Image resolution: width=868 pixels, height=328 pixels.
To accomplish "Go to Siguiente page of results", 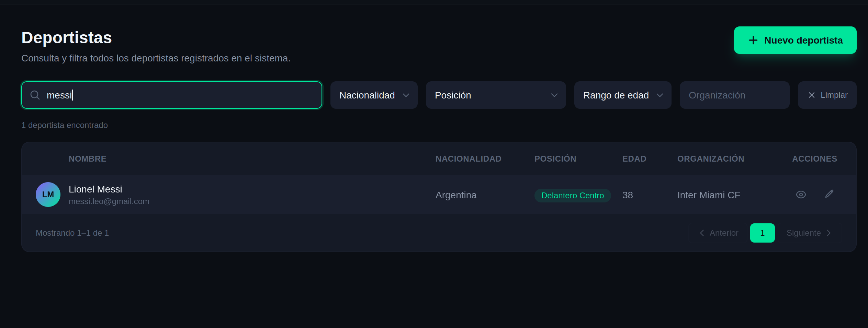I will point(804,233).
